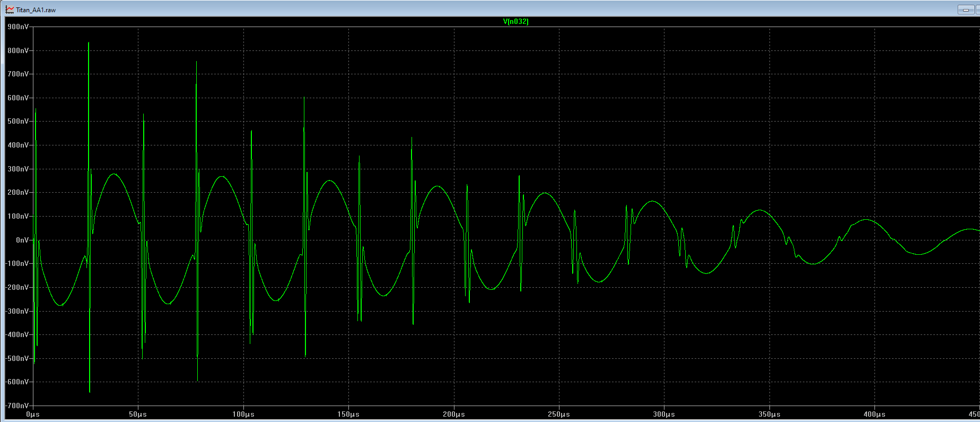
Task: Click the -400nV vertical axis label
Action: 17,334
